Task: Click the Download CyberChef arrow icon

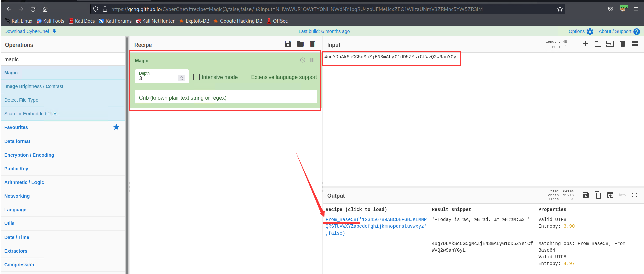Action: pyautogui.click(x=54, y=31)
